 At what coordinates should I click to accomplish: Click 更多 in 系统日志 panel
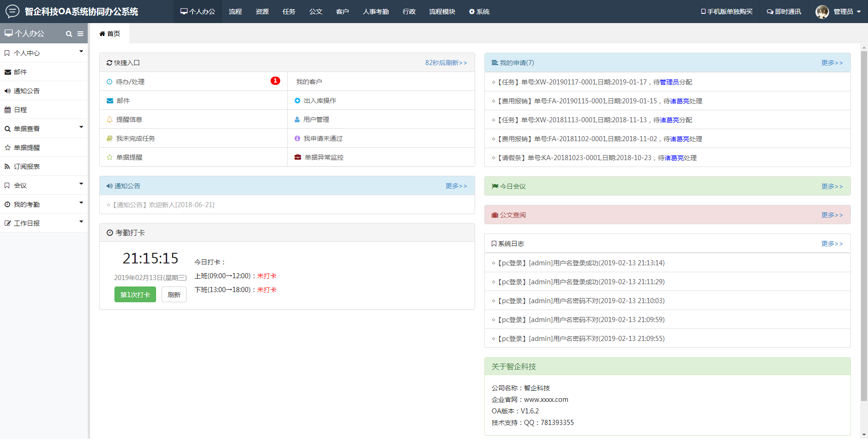click(x=832, y=244)
